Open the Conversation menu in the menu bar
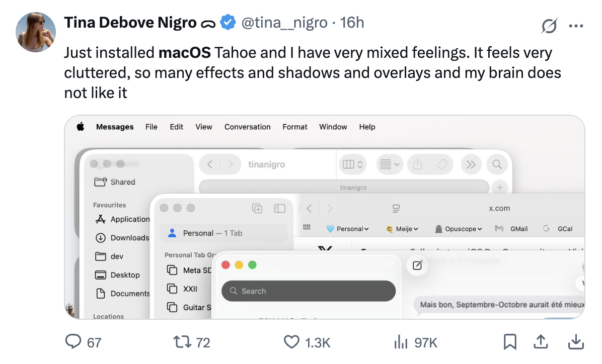 [247, 127]
